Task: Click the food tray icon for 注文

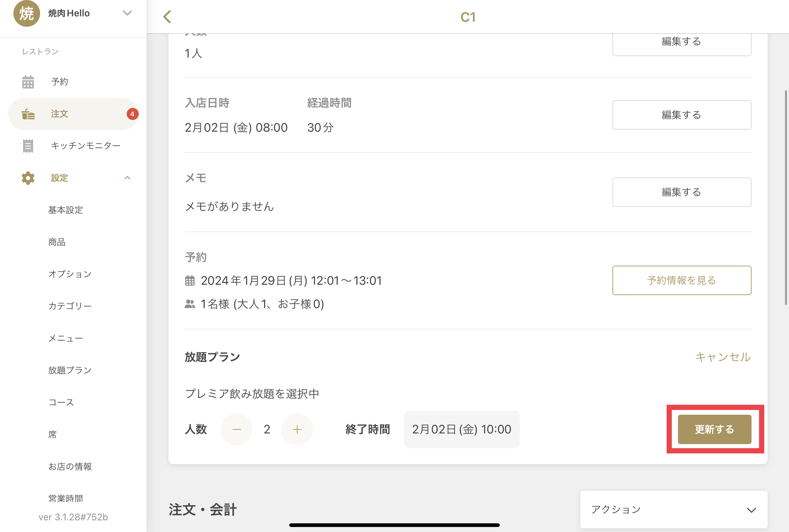Action: 28,114
